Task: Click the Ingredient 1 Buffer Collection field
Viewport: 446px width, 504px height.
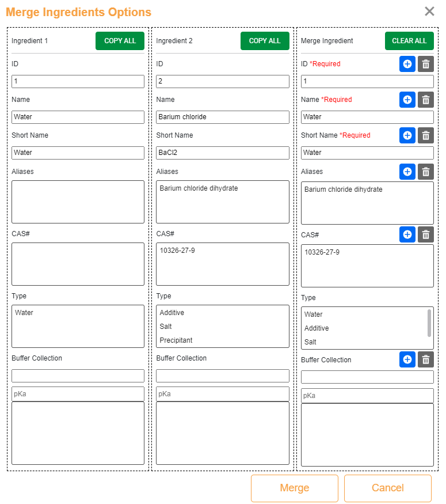Action: pyautogui.click(x=78, y=376)
